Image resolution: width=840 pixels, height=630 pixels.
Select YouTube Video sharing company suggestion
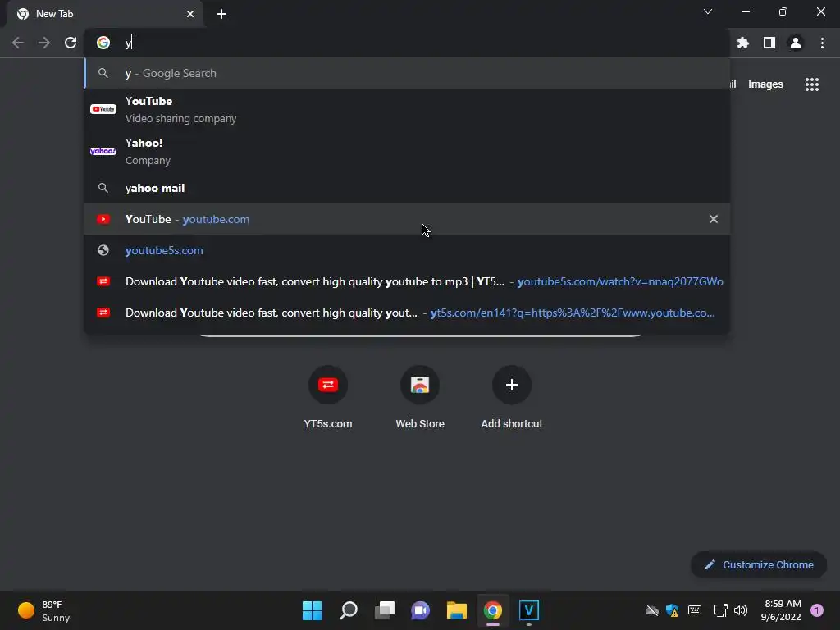[x=407, y=109]
